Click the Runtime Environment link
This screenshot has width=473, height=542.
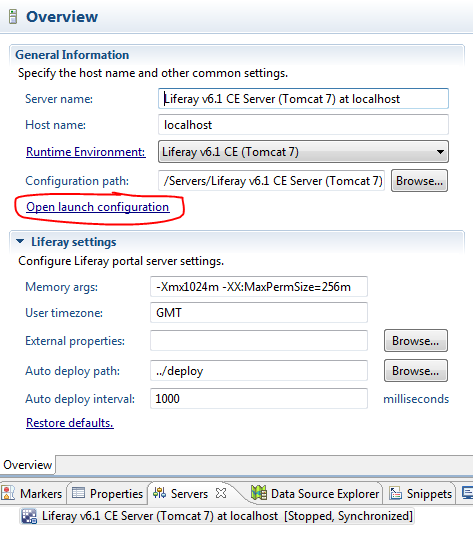click(85, 152)
